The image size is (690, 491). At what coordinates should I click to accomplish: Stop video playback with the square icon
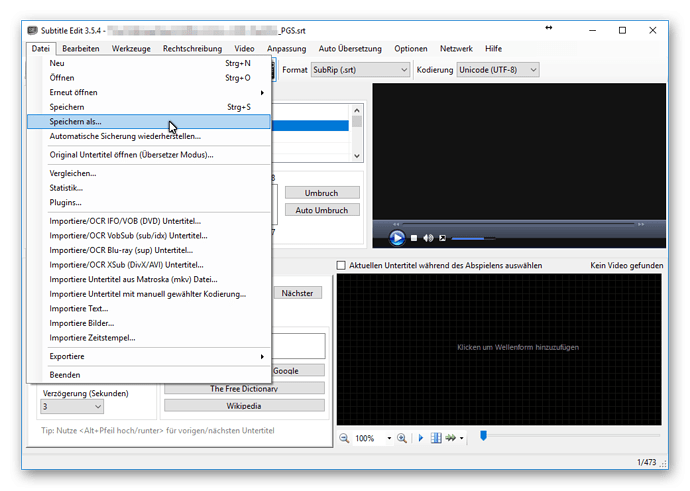click(x=414, y=238)
